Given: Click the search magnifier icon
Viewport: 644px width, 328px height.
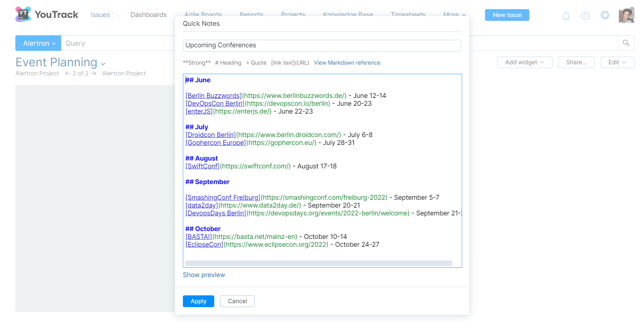Looking at the screenshot, I should [x=626, y=43].
